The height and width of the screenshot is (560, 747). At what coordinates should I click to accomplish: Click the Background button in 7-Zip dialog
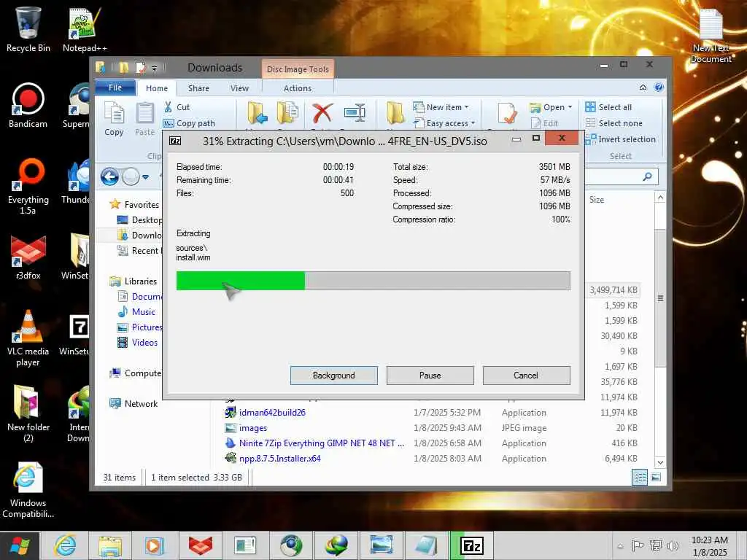click(x=334, y=376)
